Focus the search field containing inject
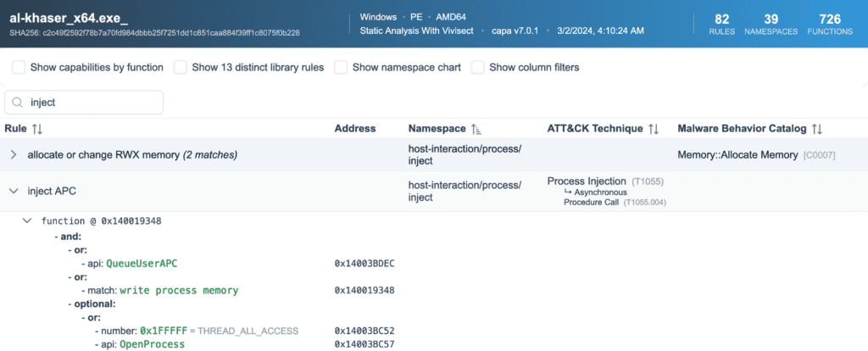The image size is (868, 351). click(x=93, y=103)
